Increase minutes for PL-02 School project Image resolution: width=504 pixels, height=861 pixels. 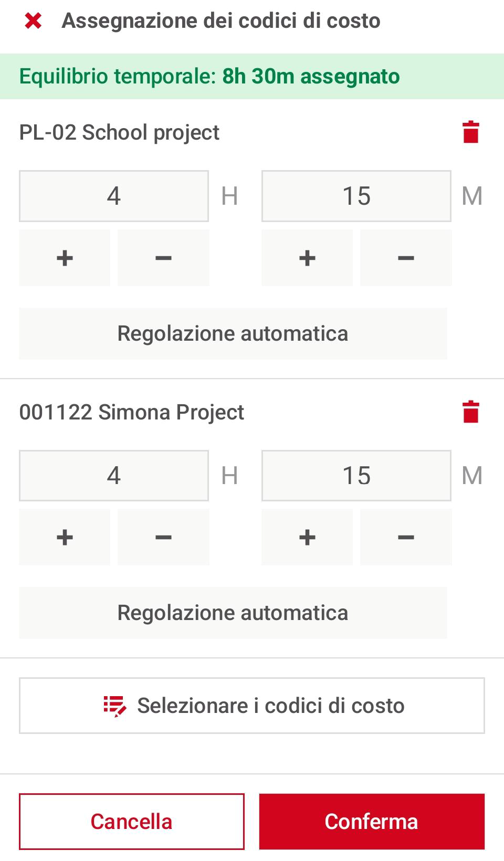pos(307,258)
